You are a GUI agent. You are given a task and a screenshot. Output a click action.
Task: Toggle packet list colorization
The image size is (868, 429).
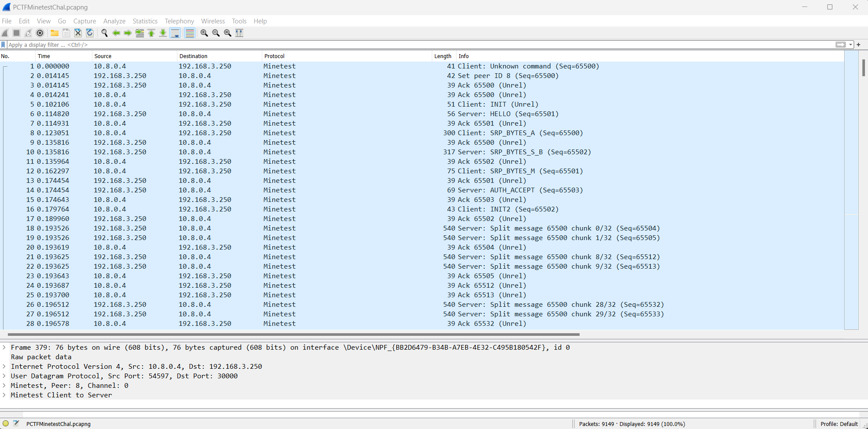(189, 33)
